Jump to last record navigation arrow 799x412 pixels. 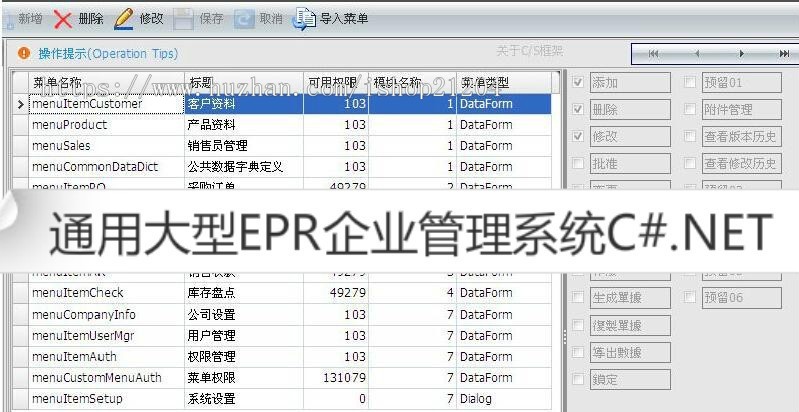pyautogui.click(x=784, y=53)
